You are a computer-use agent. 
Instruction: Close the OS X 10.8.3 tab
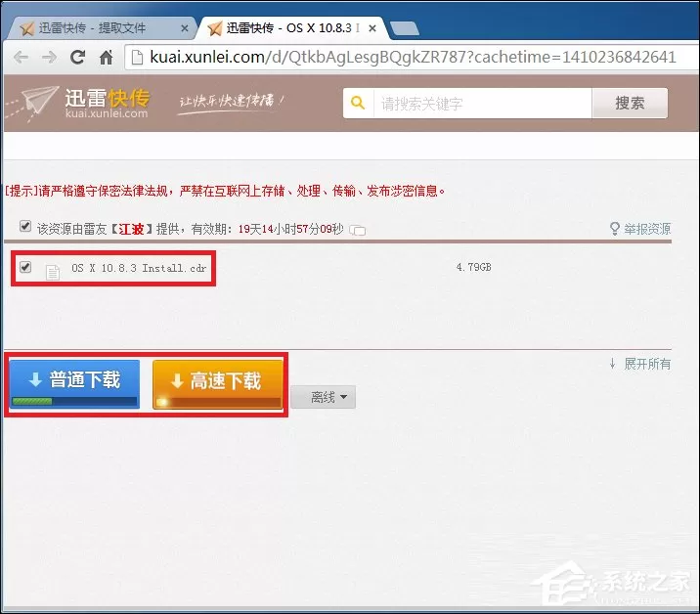point(372,28)
